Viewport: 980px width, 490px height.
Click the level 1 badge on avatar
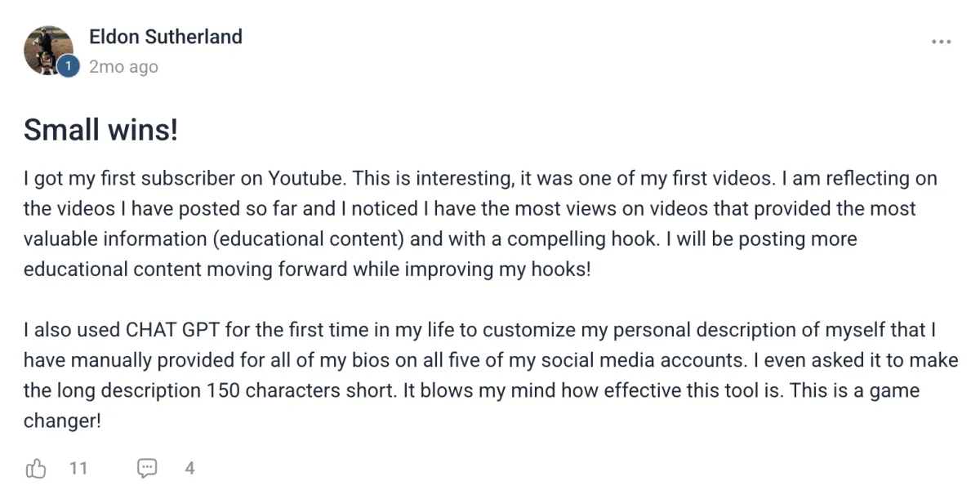tap(68, 68)
